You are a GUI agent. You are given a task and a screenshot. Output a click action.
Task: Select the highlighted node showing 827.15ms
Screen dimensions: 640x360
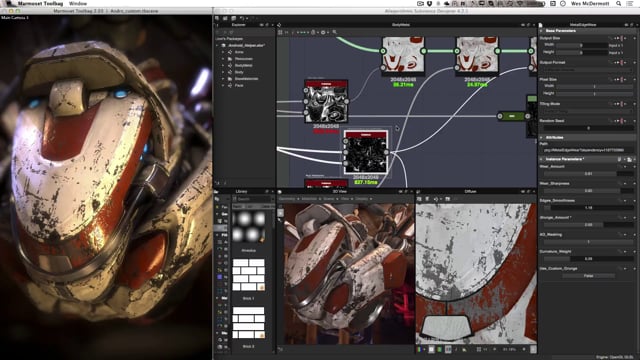[366, 152]
